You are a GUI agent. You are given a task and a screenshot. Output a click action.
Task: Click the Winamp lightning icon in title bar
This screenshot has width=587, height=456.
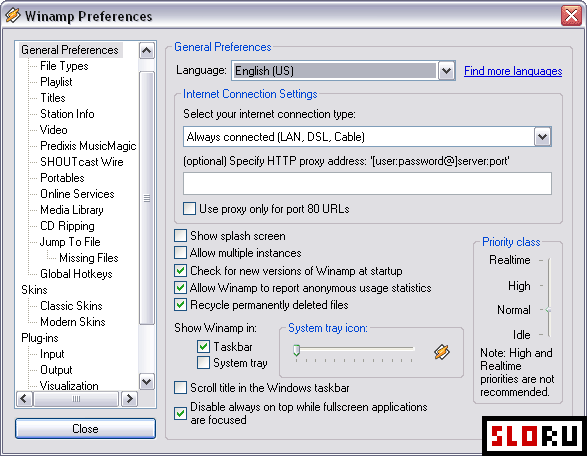pos(13,15)
